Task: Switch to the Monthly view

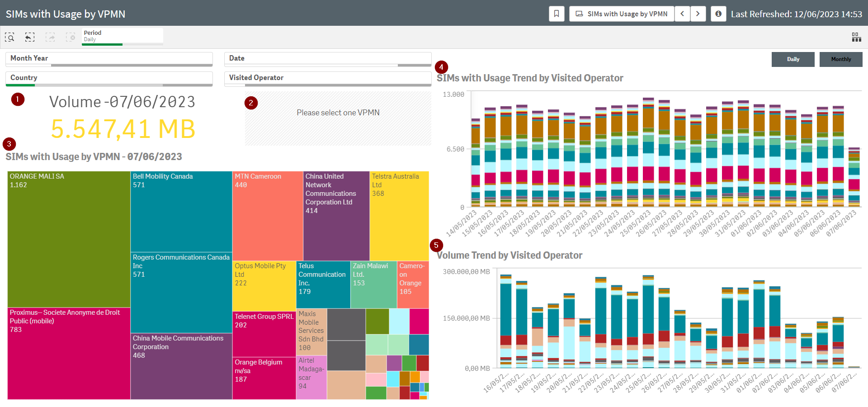Action: [x=841, y=59]
